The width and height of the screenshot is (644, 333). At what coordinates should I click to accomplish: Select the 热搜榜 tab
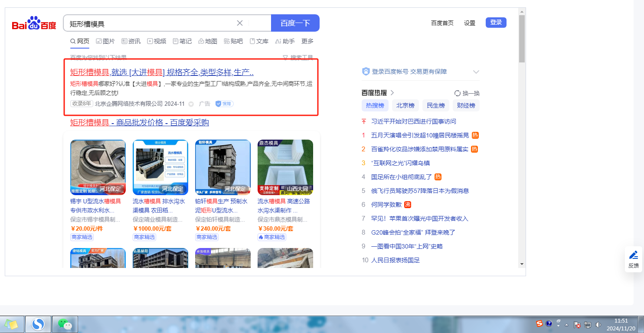click(x=375, y=105)
